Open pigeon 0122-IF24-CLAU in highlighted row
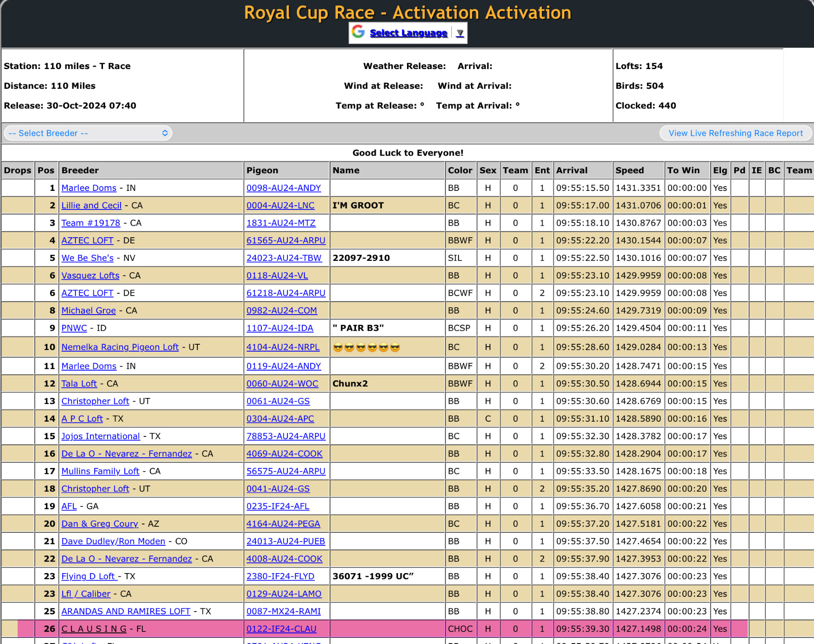Image resolution: width=814 pixels, height=644 pixels. tap(281, 629)
